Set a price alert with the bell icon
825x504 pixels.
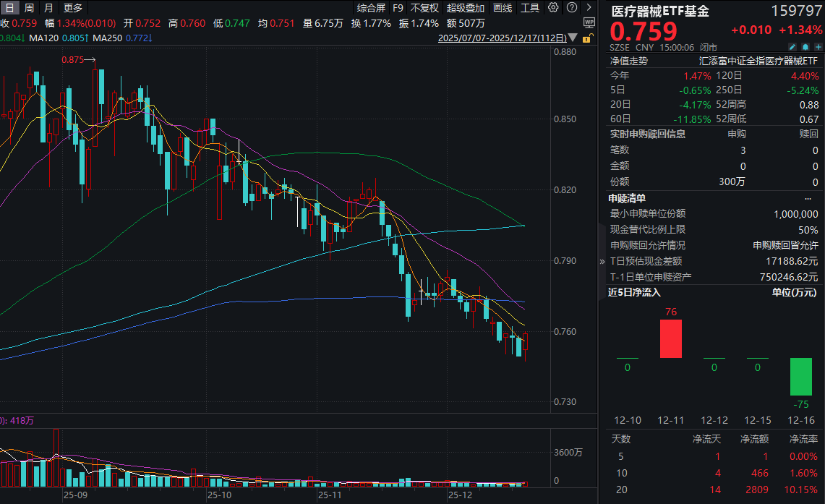tap(805, 47)
